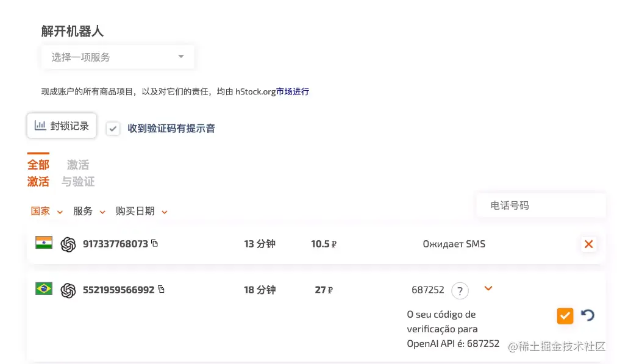This screenshot has height=364, width=617.
Task: Sort by 国家 column
Action: click(x=46, y=212)
